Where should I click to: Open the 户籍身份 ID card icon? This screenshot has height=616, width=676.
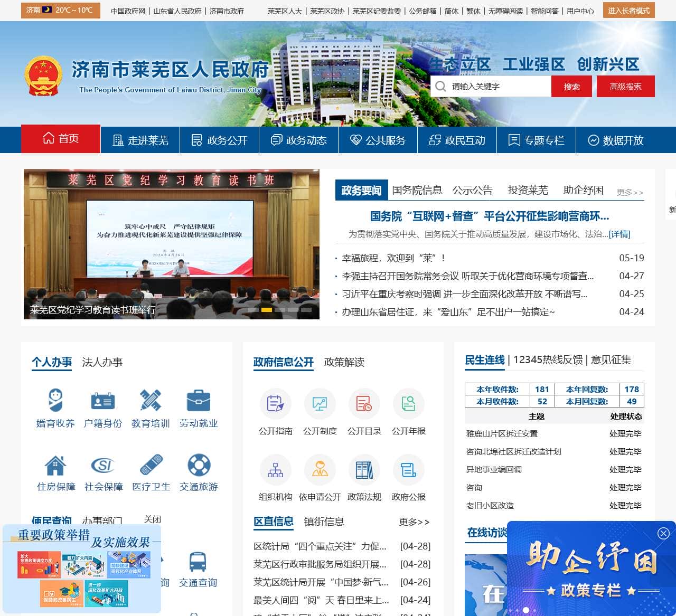tap(103, 400)
